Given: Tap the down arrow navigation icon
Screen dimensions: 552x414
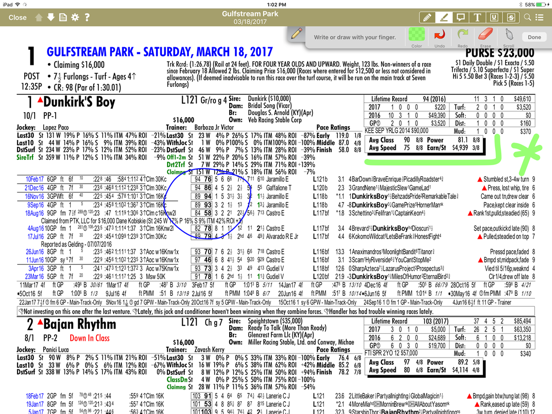Looking at the screenshot, I should pos(51,17).
